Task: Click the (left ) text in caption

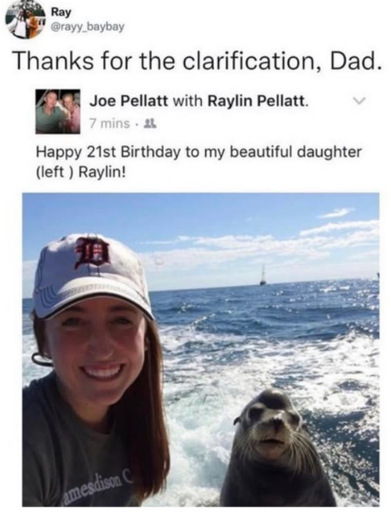Action: tap(56, 173)
